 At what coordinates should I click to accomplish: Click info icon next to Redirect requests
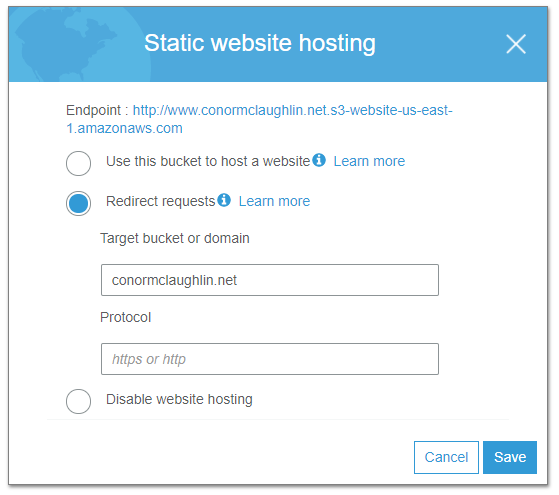224,200
